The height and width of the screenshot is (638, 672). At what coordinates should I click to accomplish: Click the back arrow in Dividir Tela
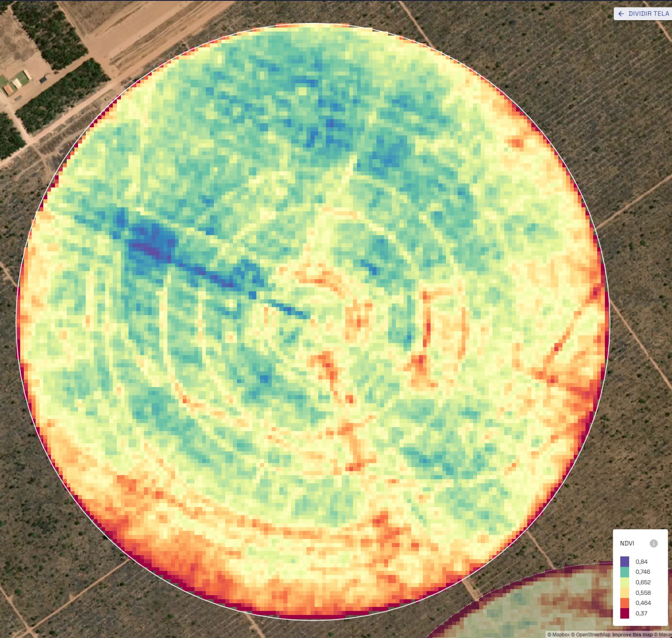(621, 14)
